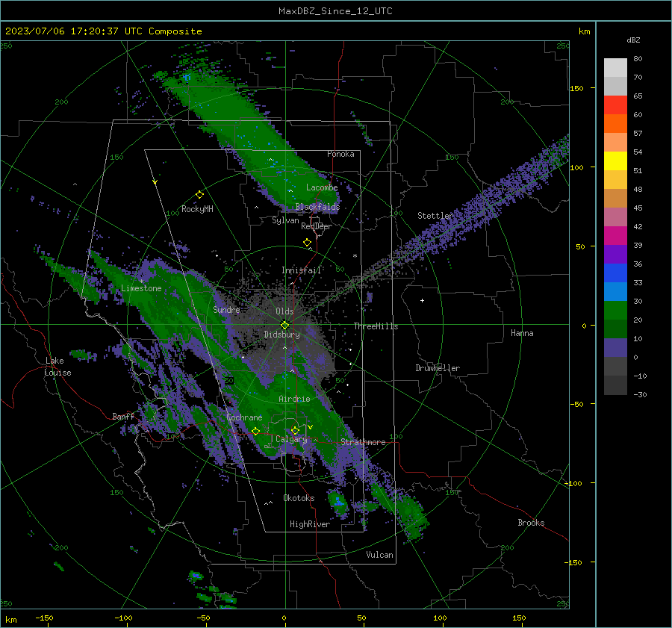This screenshot has width=672, height=628.
Task: Select the HighRiver label
Action: (310, 524)
